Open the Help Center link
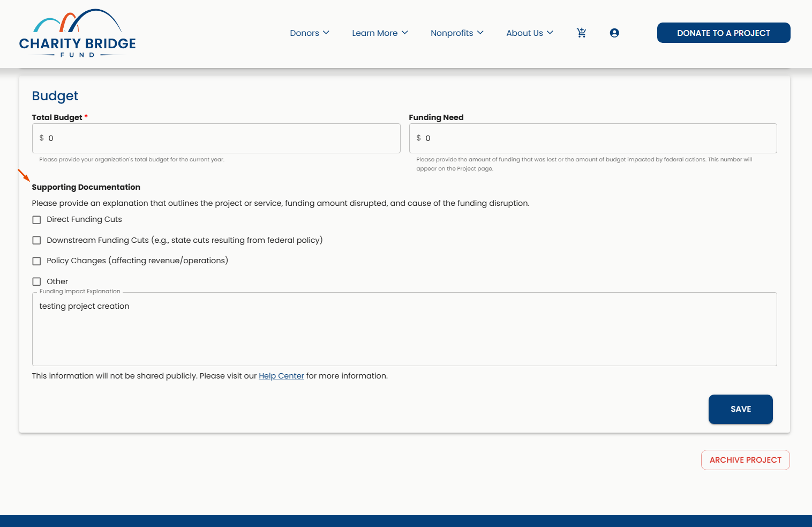 281,376
